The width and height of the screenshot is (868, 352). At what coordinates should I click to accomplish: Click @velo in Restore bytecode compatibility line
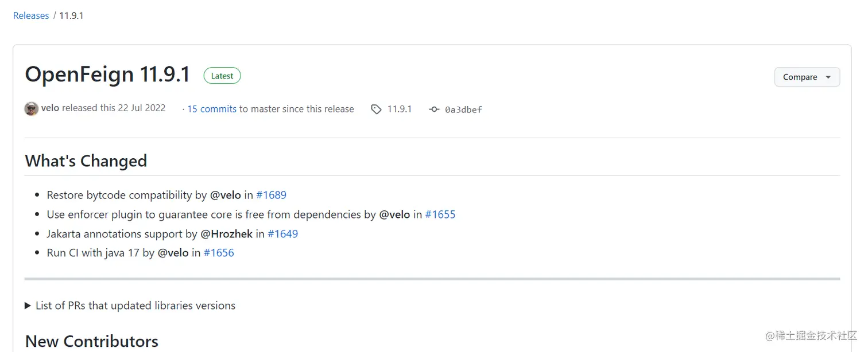[x=226, y=195]
